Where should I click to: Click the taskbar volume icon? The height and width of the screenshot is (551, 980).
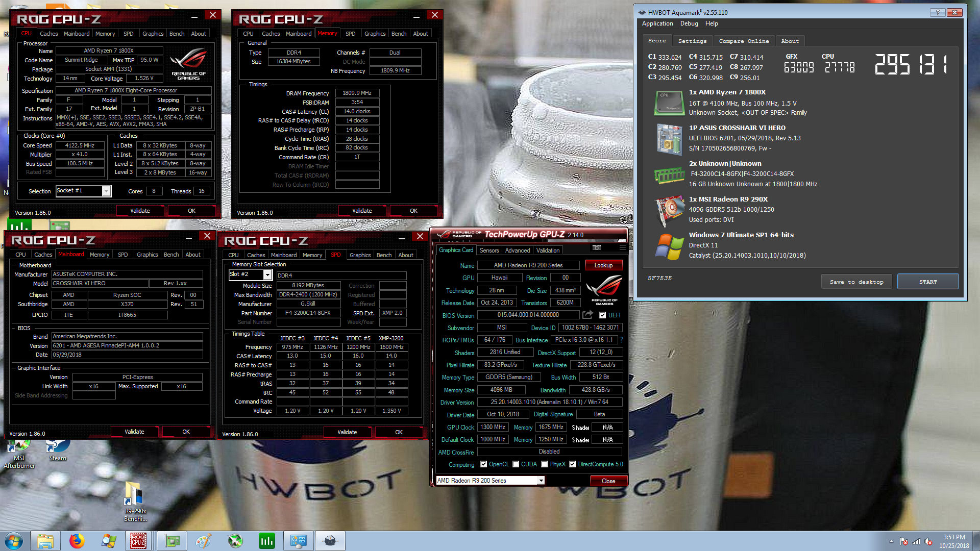click(x=928, y=541)
